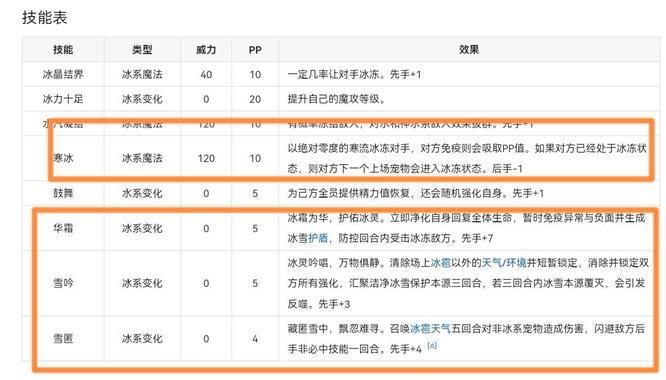This screenshot has height=380, width=666.
Task: Select 冰系变化 type in 华霜 row
Action: (x=142, y=228)
